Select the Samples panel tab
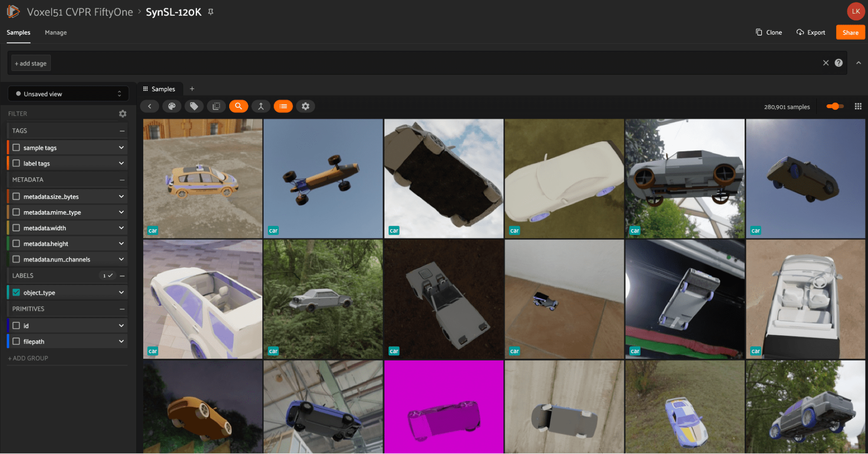The height and width of the screenshot is (454, 868). point(159,89)
